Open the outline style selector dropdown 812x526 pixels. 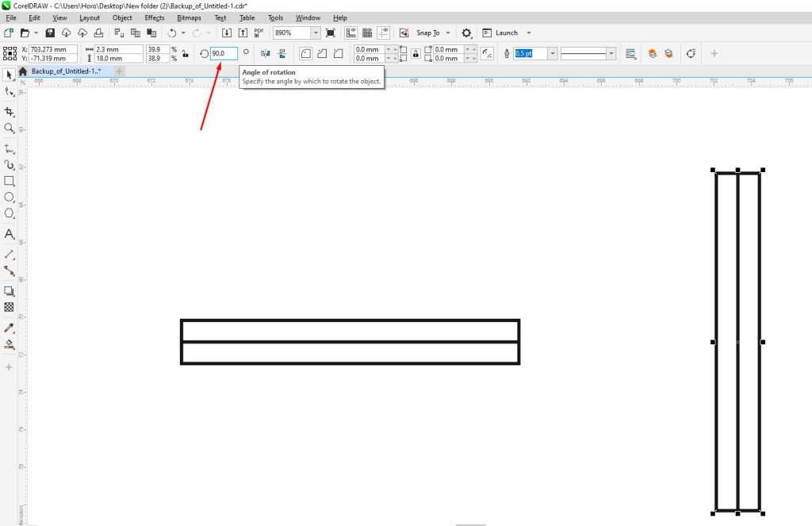point(611,52)
